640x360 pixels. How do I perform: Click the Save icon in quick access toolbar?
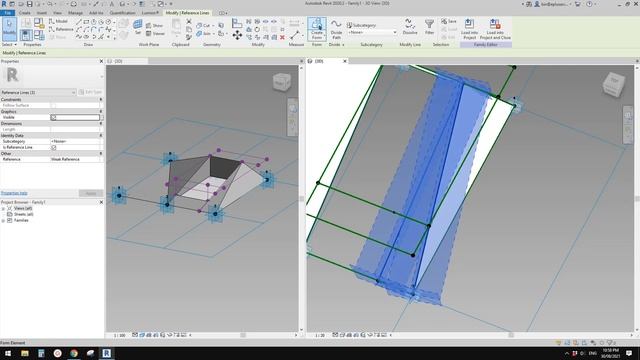point(29,4)
